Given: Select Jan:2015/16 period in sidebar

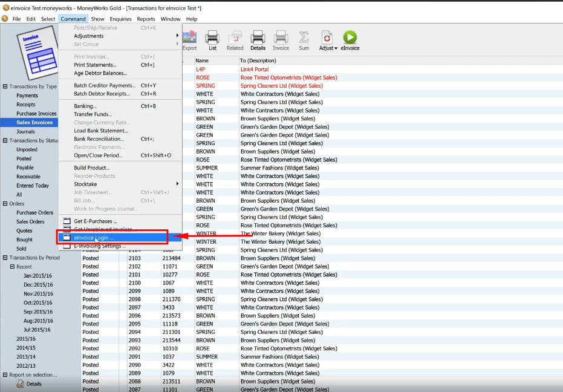Looking at the screenshot, I should pyautogui.click(x=37, y=276).
